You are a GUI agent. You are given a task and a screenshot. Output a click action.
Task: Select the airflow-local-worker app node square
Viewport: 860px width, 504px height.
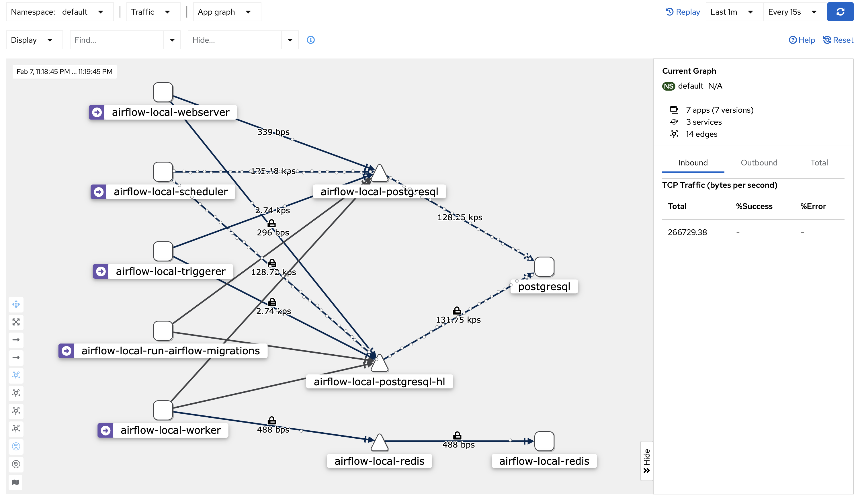163,410
